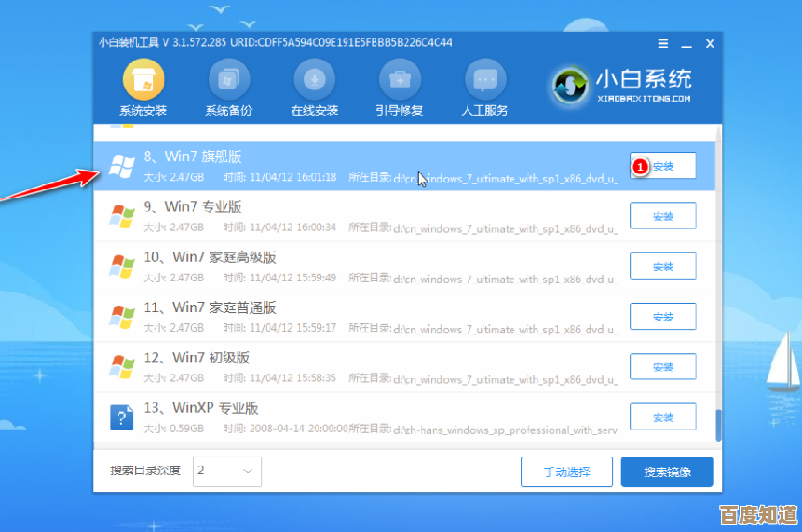Select the '11、Win7 家庭普通版' title text
The image size is (802, 532).
210,307
